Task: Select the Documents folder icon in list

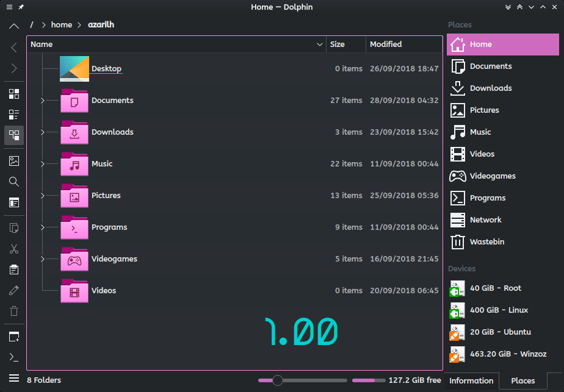Action: pos(74,101)
